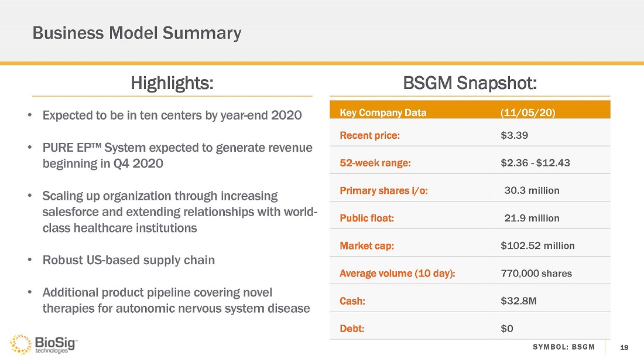
Task: Click the $2.36 - $12.43 range value
Action: 535,163
